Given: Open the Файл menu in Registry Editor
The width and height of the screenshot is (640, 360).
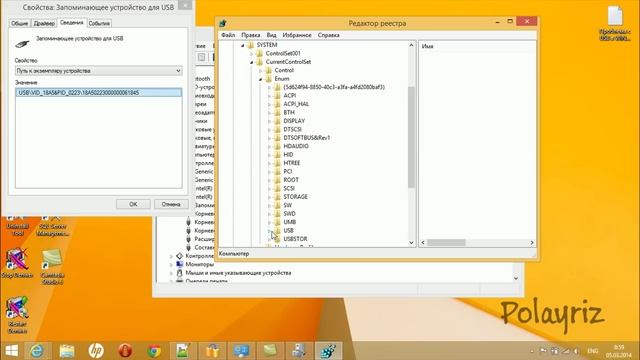Looking at the screenshot, I should (x=228, y=35).
